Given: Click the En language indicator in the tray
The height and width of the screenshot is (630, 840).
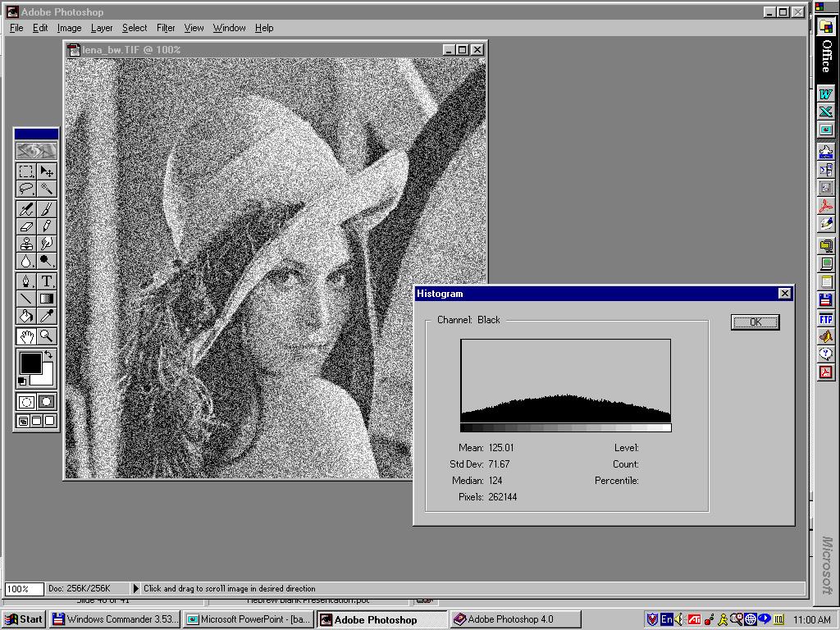Looking at the screenshot, I should 666,619.
